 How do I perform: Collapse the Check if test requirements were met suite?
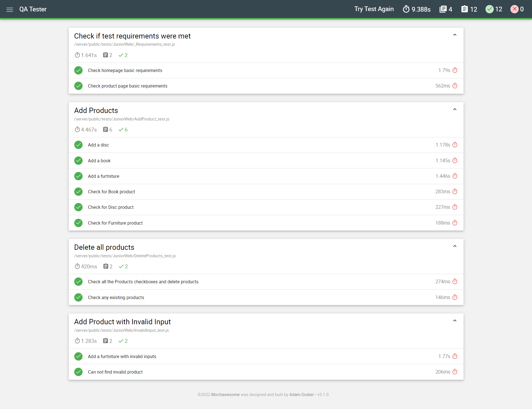click(455, 35)
